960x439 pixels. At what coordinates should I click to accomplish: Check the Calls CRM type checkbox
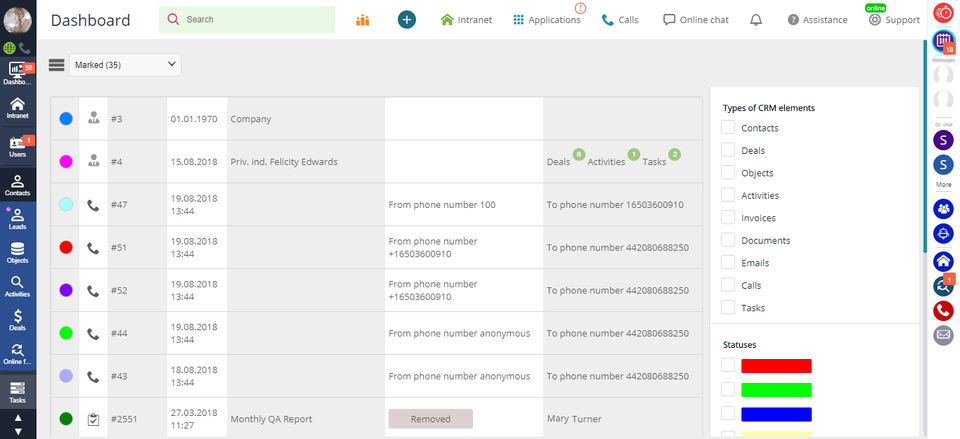pos(728,285)
